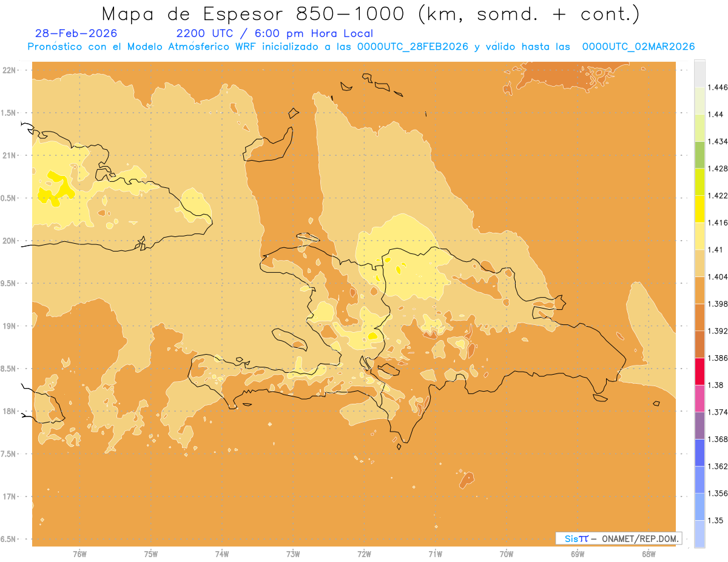
Task: Click the red swatch in the color legend
Action: (699, 372)
